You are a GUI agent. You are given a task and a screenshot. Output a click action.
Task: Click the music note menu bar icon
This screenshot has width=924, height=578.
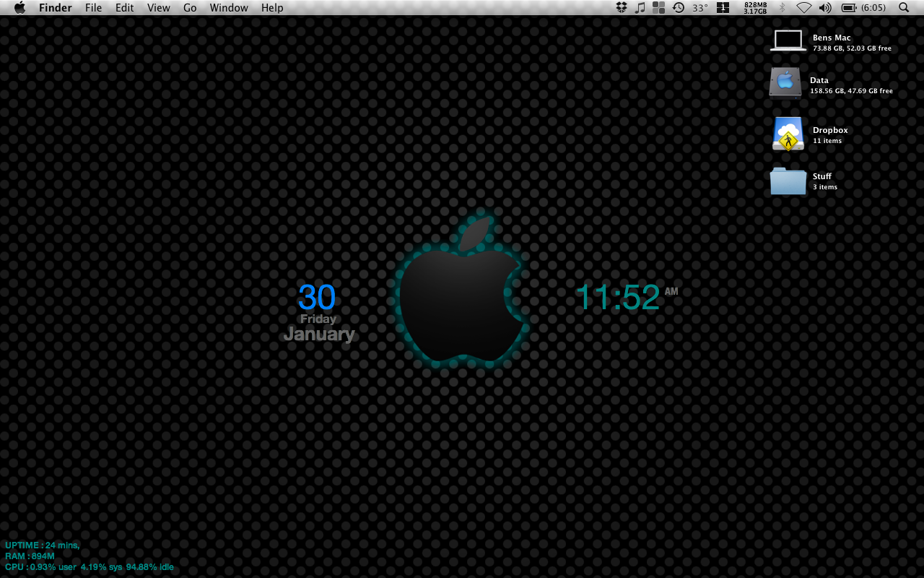[x=640, y=8]
